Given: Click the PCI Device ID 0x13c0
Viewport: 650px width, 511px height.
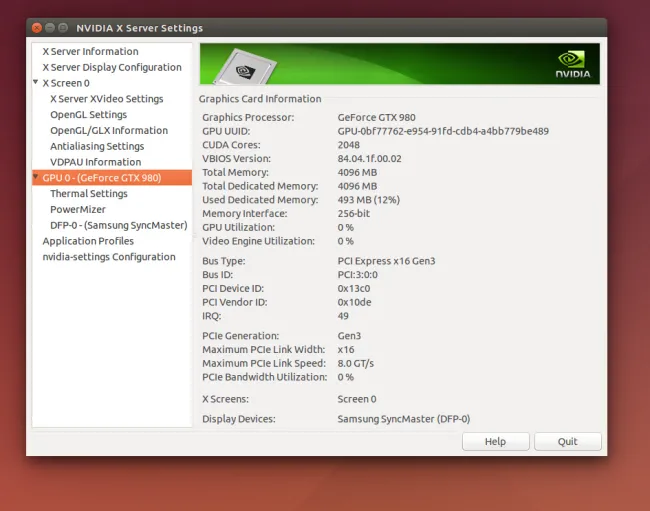Looking at the screenshot, I should coord(354,288).
